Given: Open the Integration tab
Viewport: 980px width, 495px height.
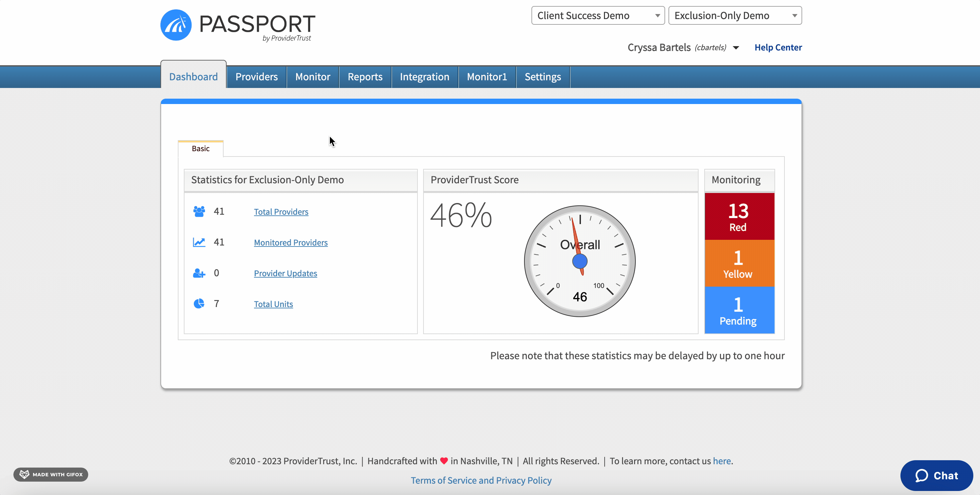Looking at the screenshot, I should (x=424, y=77).
